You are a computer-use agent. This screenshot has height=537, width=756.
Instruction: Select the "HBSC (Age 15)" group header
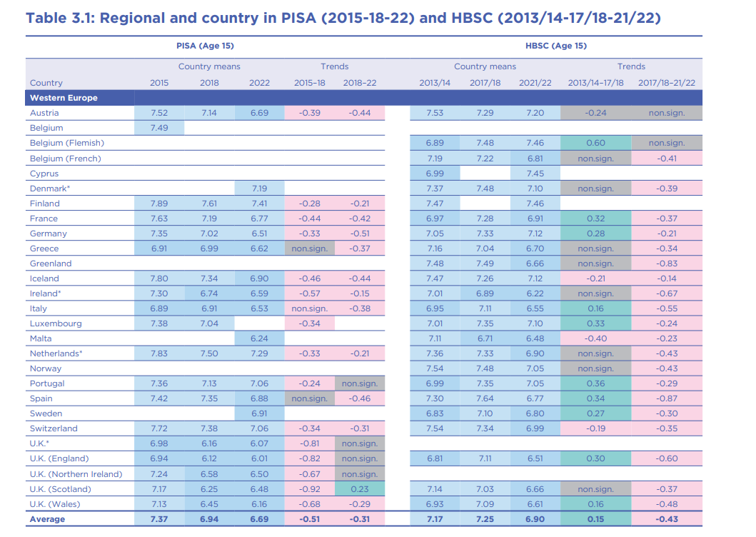click(x=555, y=46)
